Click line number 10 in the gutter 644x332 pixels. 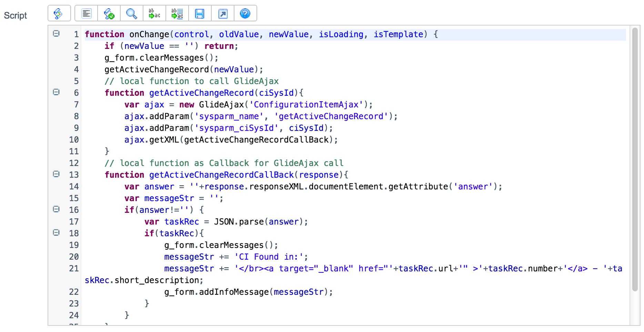pyautogui.click(x=74, y=140)
